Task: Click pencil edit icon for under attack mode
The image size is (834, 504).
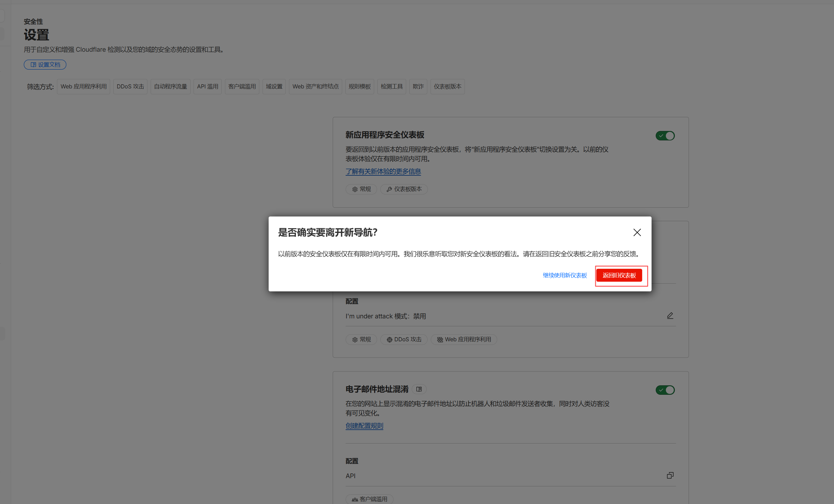Action: [670, 315]
